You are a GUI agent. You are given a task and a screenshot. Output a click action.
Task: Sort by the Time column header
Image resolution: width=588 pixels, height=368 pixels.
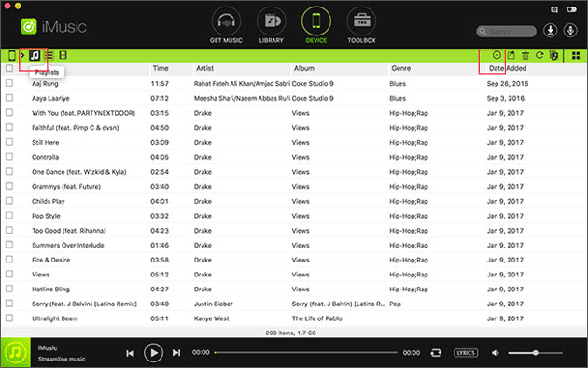[161, 68]
